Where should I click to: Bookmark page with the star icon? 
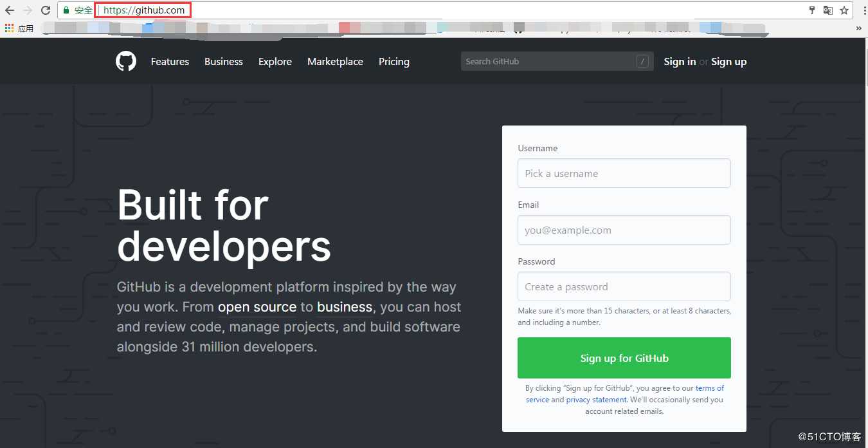coord(844,10)
